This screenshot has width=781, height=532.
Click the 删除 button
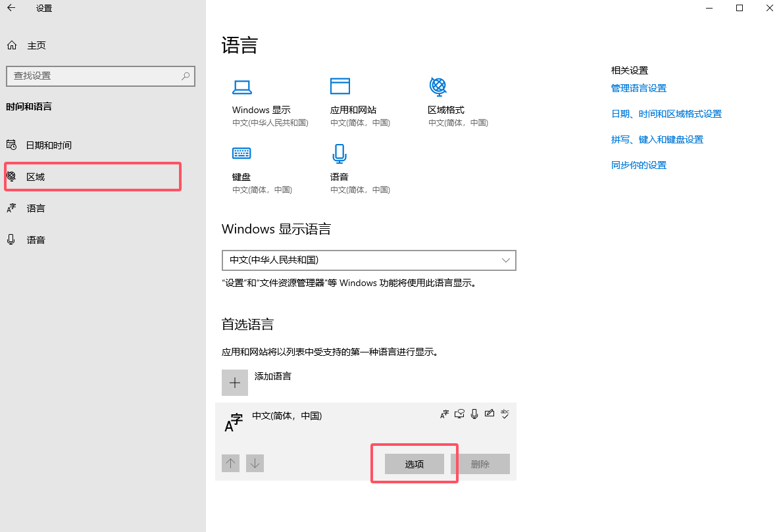(480, 464)
